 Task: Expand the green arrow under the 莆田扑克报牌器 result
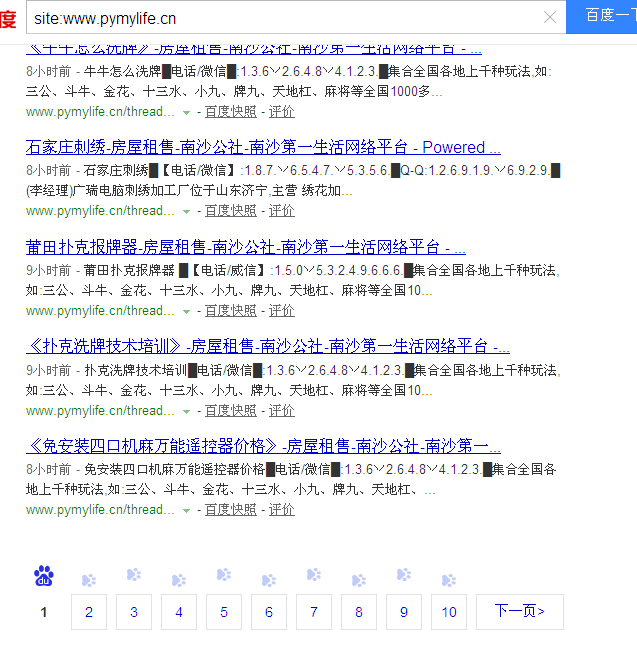[x=187, y=312]
